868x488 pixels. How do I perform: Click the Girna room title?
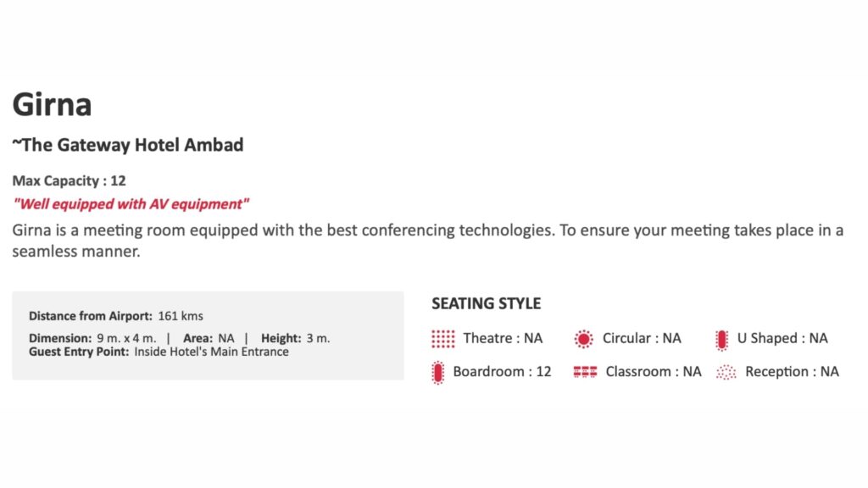click(52, 105)
